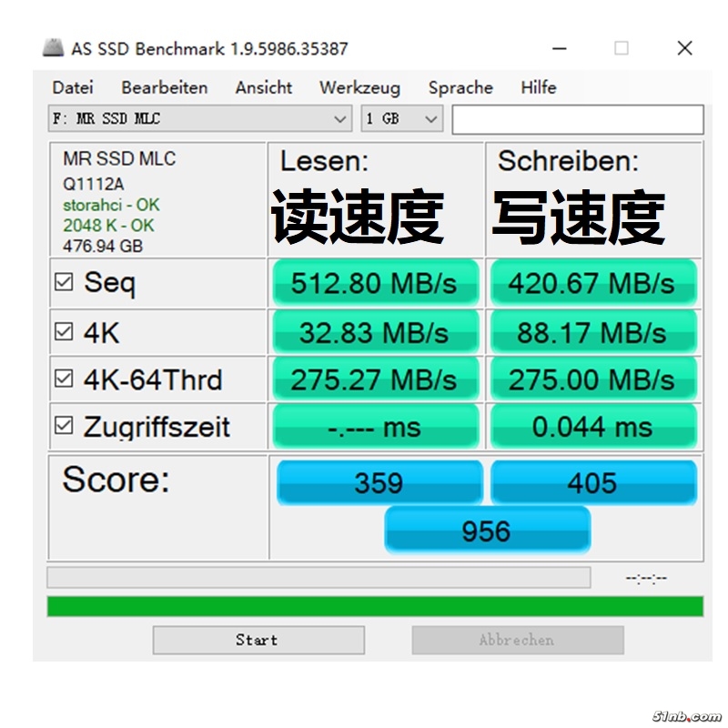
Task: Click the --:--:-- elapsed time indicator
Action: click(x=646, y=578)
